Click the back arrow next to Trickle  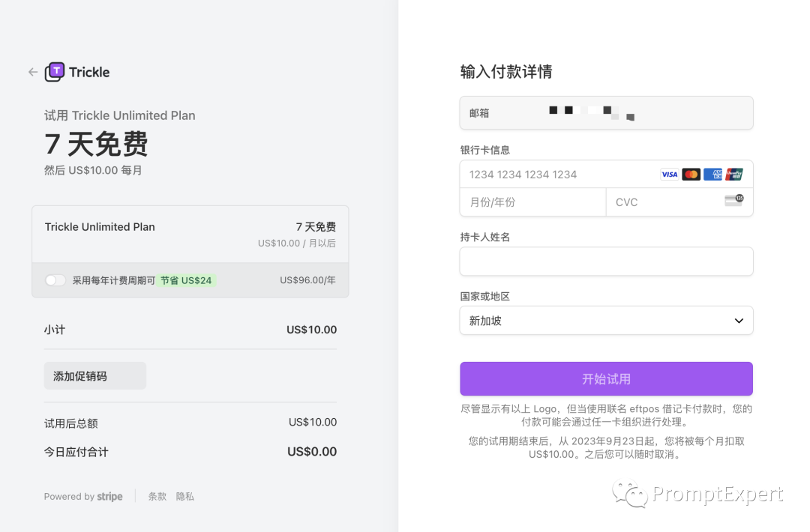(33, 72)
